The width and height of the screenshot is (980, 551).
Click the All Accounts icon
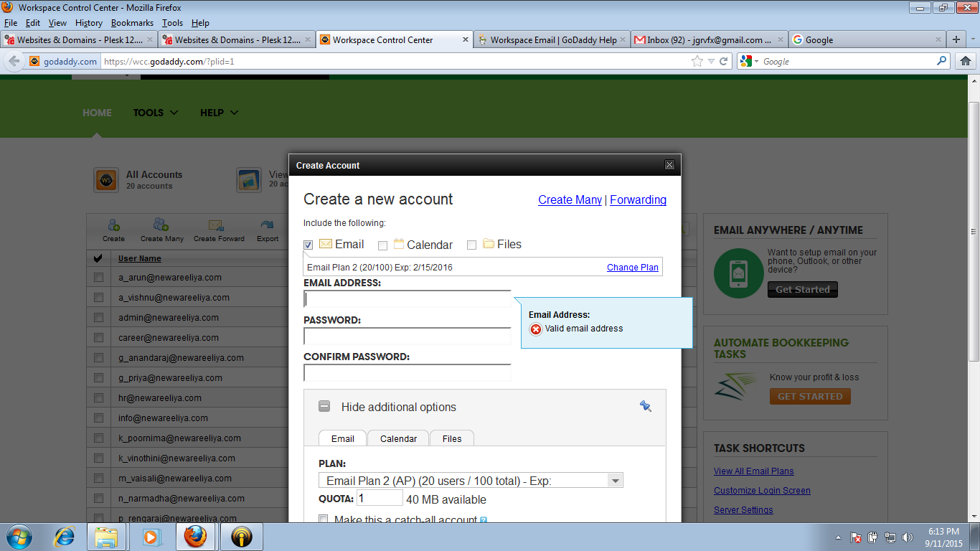point(106,179)
